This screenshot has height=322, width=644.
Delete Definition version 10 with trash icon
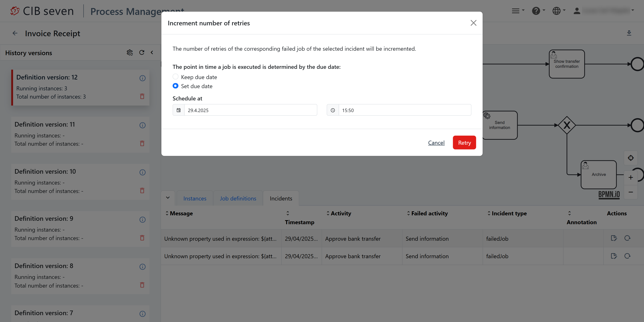(x=142, y=191)
